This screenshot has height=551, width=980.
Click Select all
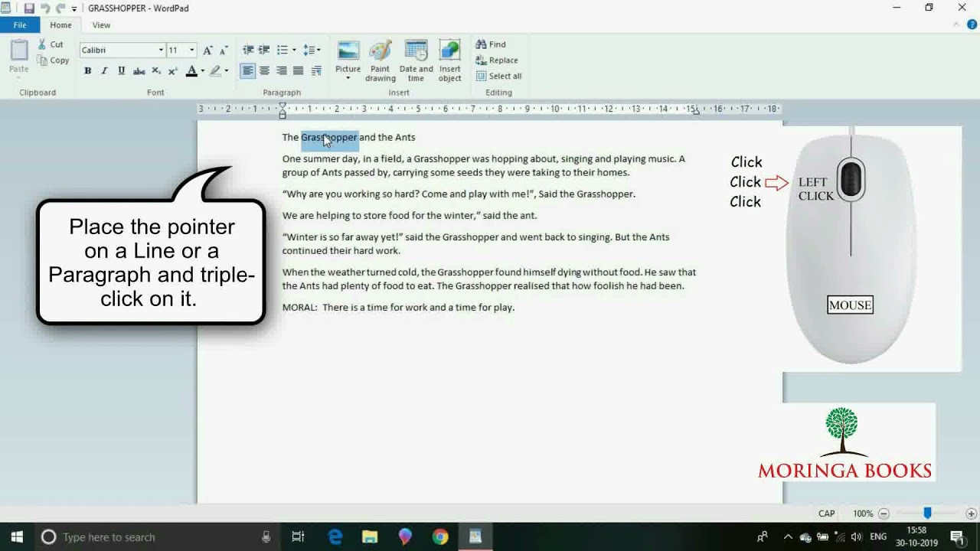[x=498, y=77]
